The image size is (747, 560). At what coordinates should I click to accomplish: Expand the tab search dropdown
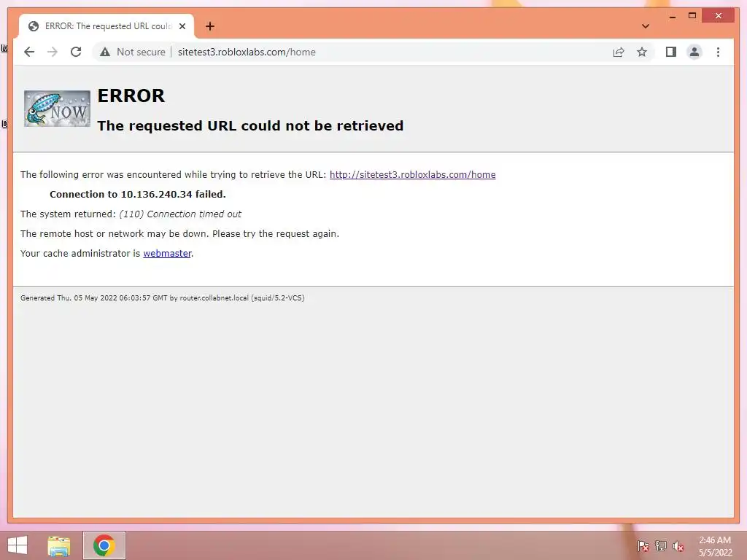pyautogui.click(x=645, y=26)
